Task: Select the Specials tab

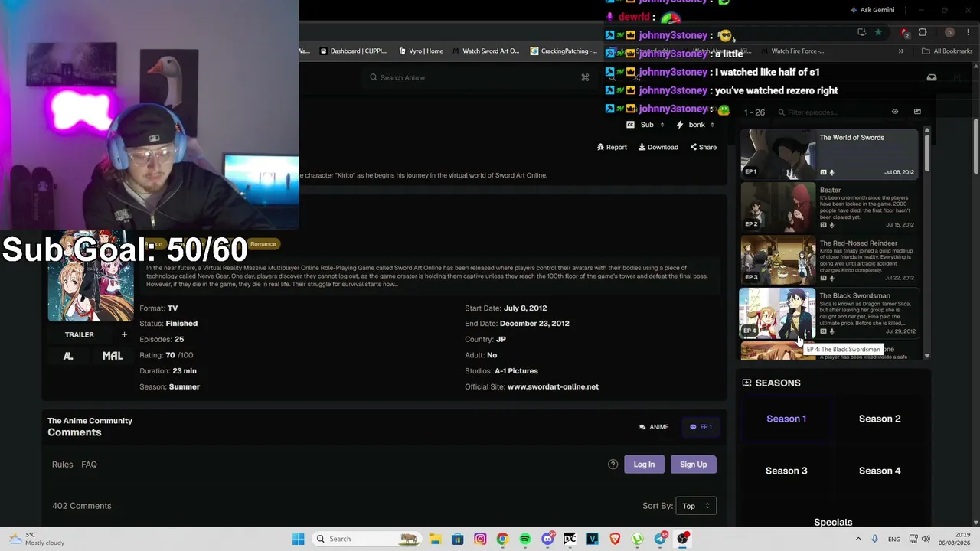Action: click(833, 522)
